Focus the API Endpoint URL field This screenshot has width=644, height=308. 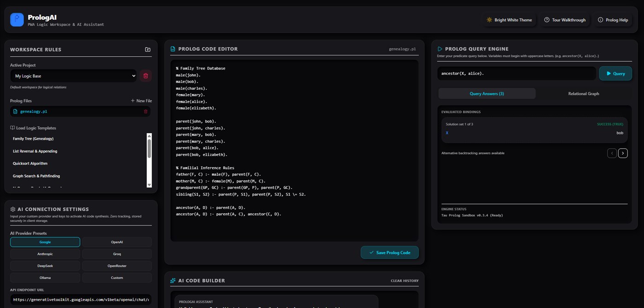(x=81, y=299)
